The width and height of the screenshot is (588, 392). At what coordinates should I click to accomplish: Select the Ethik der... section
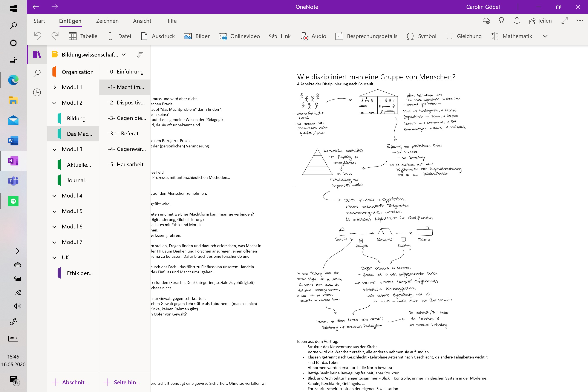[x=80, y=273]
